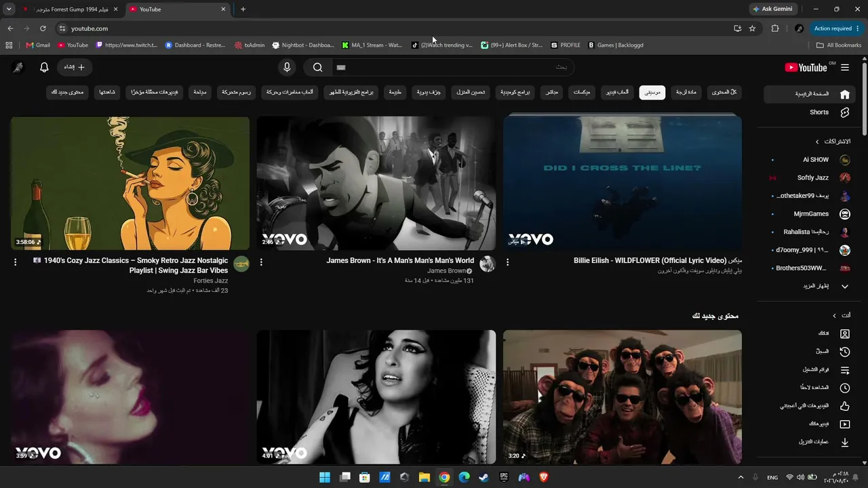Open options for the Billie Eilish video
Viewport: 868px width, 488px height.
[507, 262]
